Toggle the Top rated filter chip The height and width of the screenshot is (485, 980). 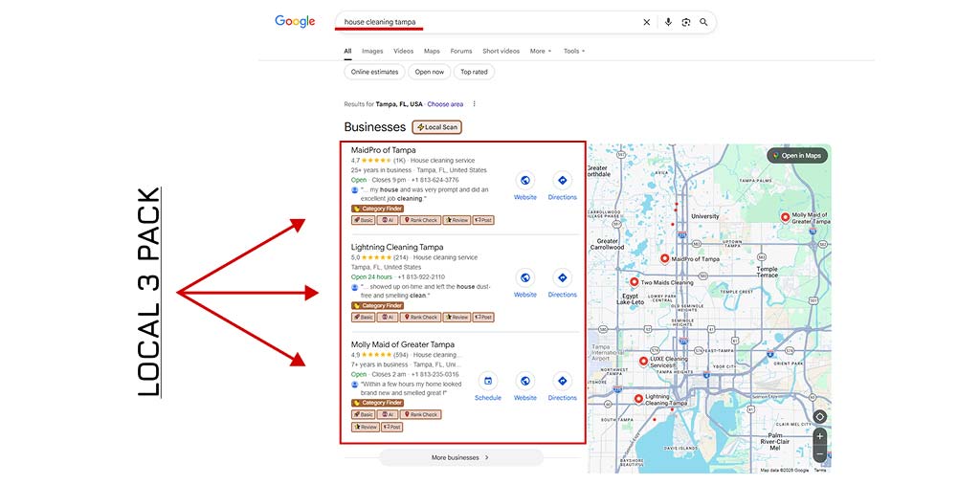tap(474, 72)
